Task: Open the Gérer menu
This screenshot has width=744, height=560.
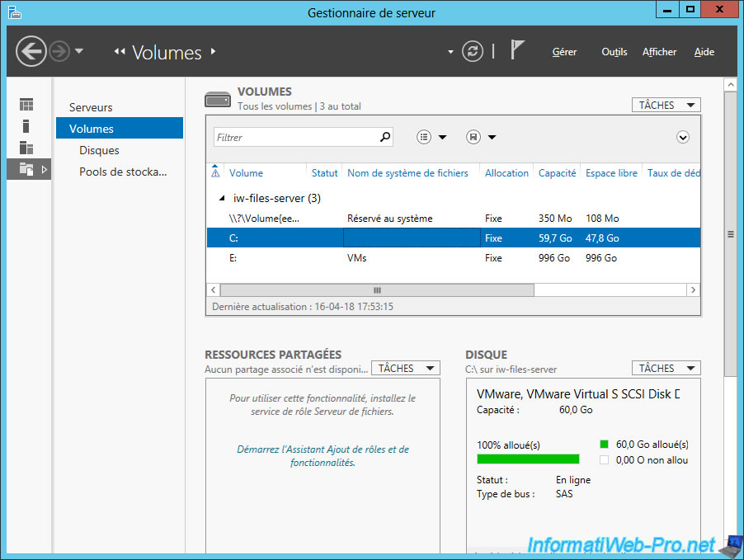Action: (564, 52)
